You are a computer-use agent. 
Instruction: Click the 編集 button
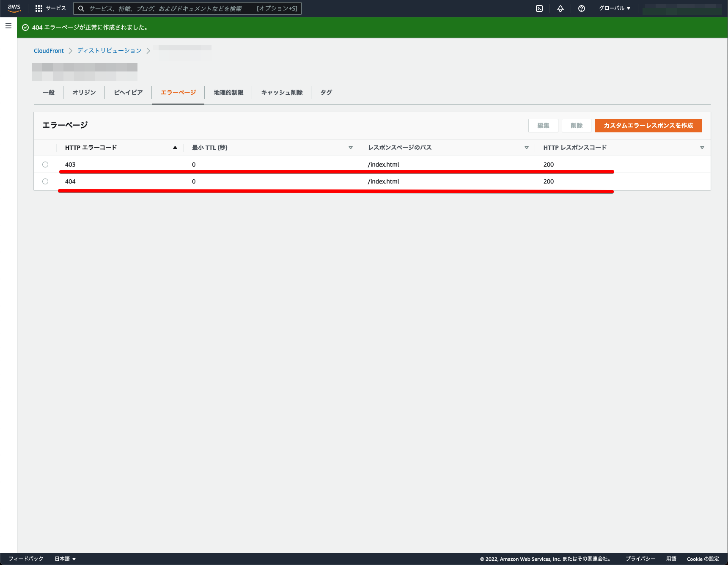(543, 126)
